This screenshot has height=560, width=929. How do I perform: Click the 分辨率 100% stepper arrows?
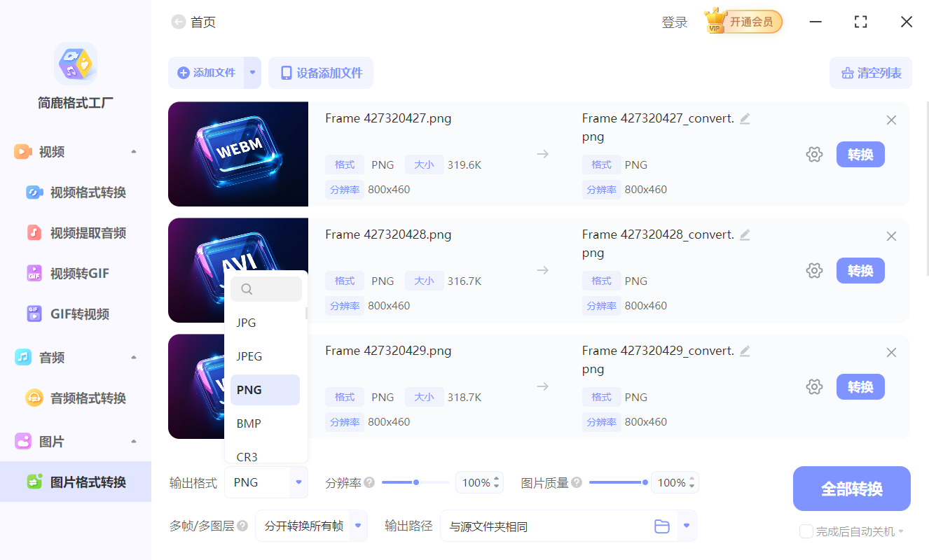[497, 482]
